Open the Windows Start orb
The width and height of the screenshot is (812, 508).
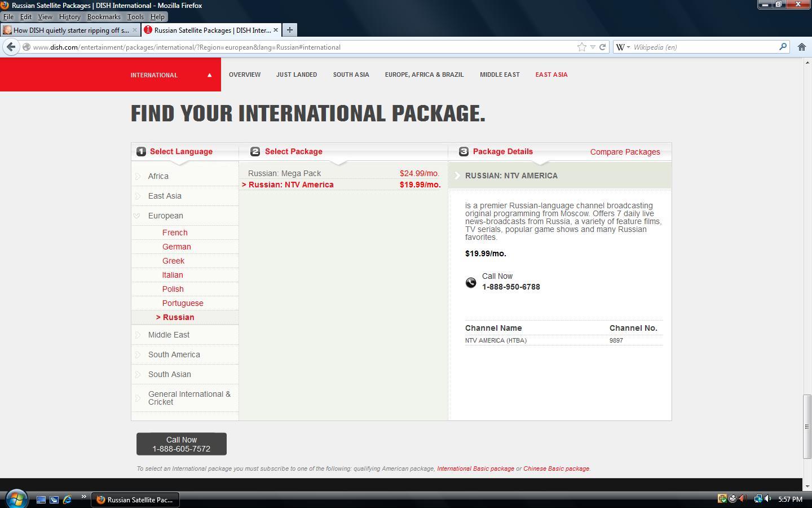(x=16, y=499)
